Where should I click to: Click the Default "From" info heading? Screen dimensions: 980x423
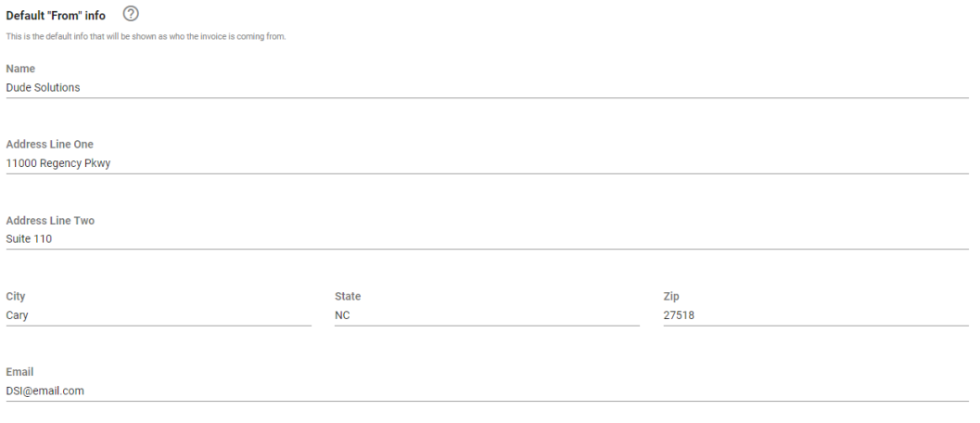[x=56, y=16]
